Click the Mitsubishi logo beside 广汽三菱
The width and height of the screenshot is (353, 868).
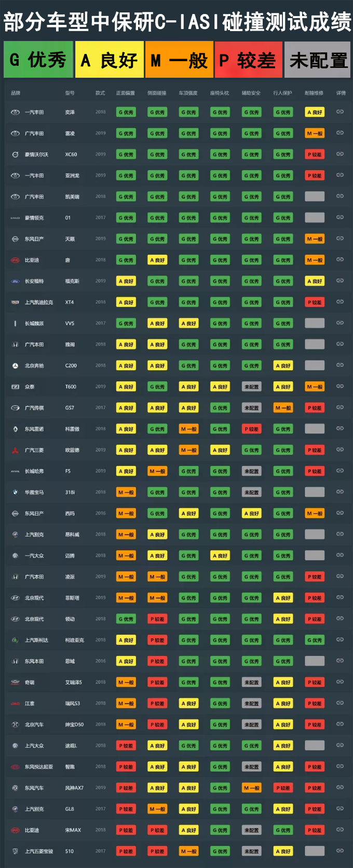pos(15,450)
